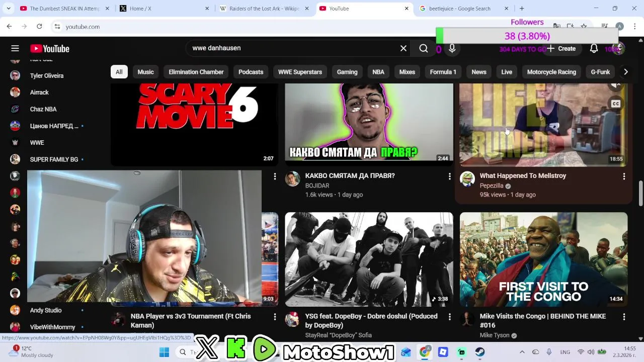Image resolution: width=644 pixels, height=362 pixels.
Task: Open Tyler Oliveira subscription avatar
Action: (15, 75)
